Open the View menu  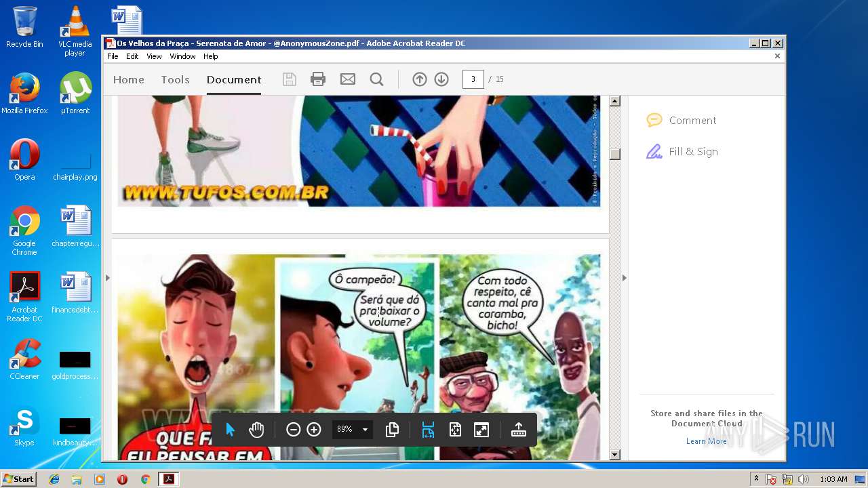coord(155,57)
